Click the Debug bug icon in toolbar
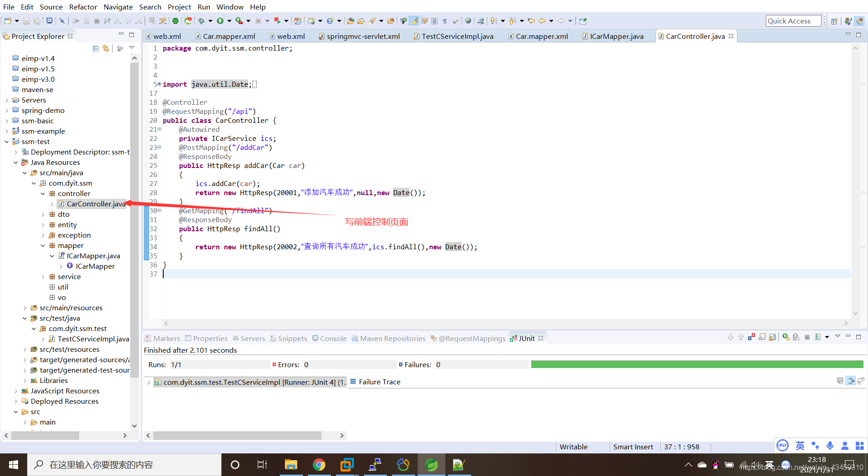Screen dimensions: 868x476 pos(201,21)
